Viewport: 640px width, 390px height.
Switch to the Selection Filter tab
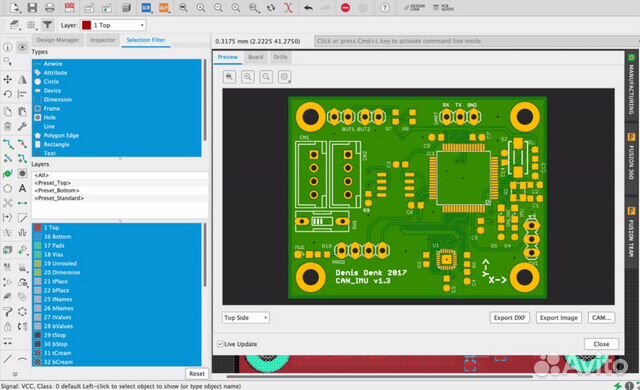click(x=146, y=40)
